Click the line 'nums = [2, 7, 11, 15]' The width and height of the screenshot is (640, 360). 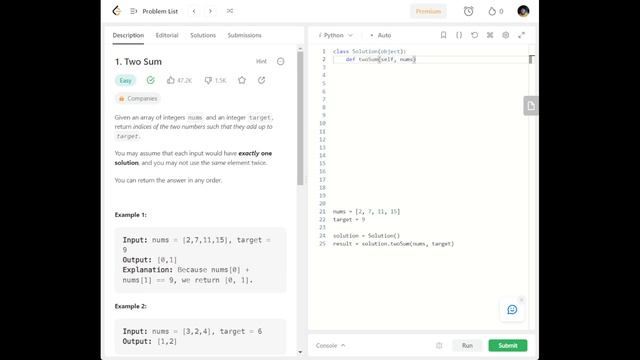coord(367,211)
